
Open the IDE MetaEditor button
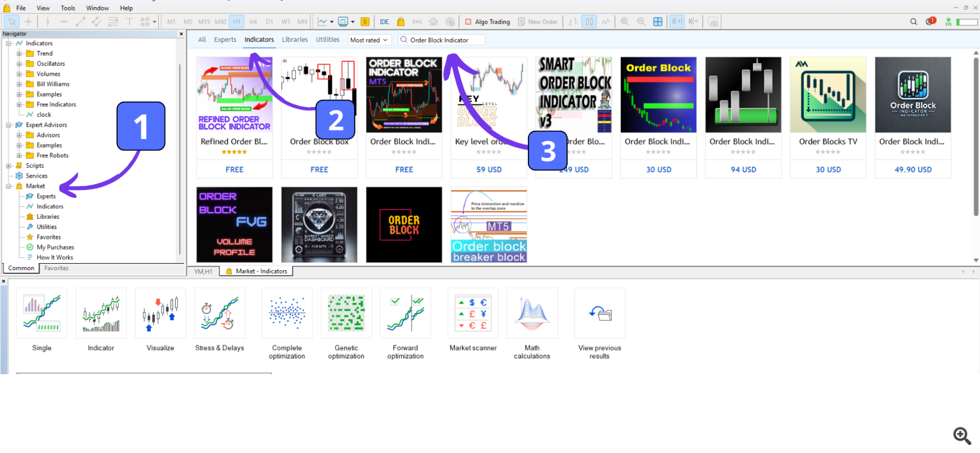384,22
